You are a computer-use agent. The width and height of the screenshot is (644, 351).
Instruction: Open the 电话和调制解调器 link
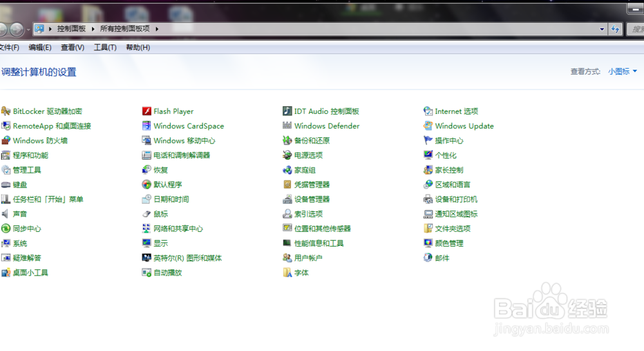[x=182, y=155]
